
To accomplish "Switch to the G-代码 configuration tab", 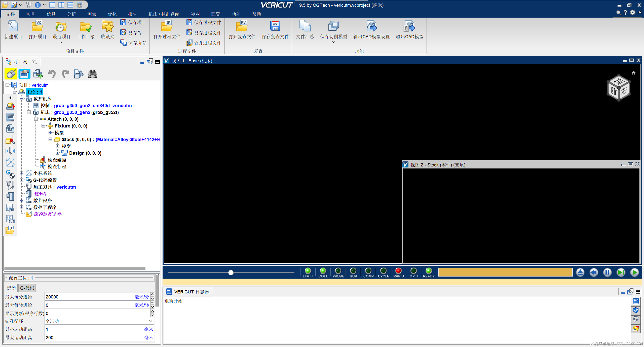I will click(27, 288).
